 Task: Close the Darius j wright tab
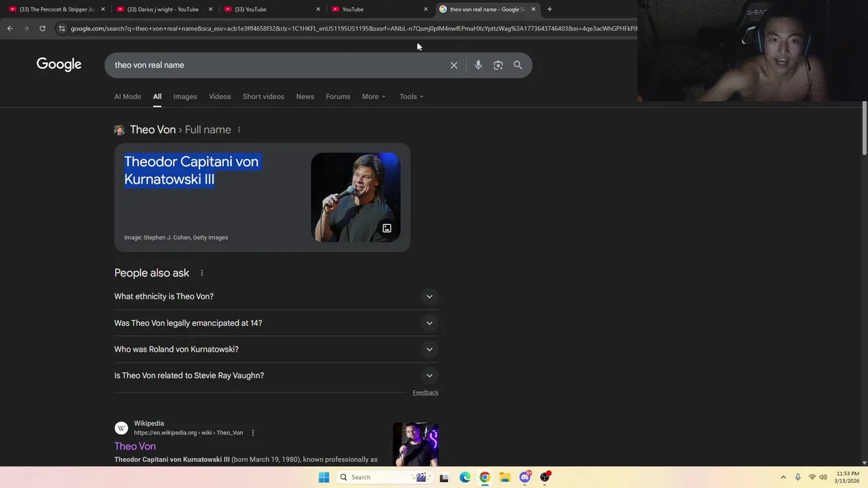pyautogui.click(x=210, y=9)
